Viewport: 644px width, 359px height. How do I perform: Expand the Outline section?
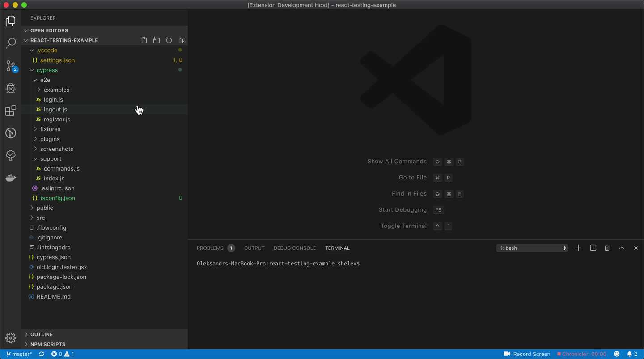[105, 334]
